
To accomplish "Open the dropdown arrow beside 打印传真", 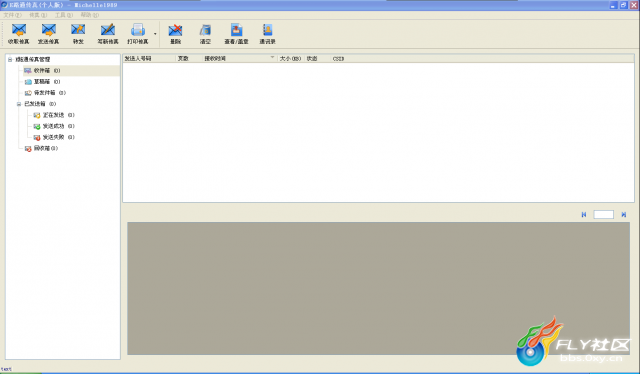I will point(155,33).
